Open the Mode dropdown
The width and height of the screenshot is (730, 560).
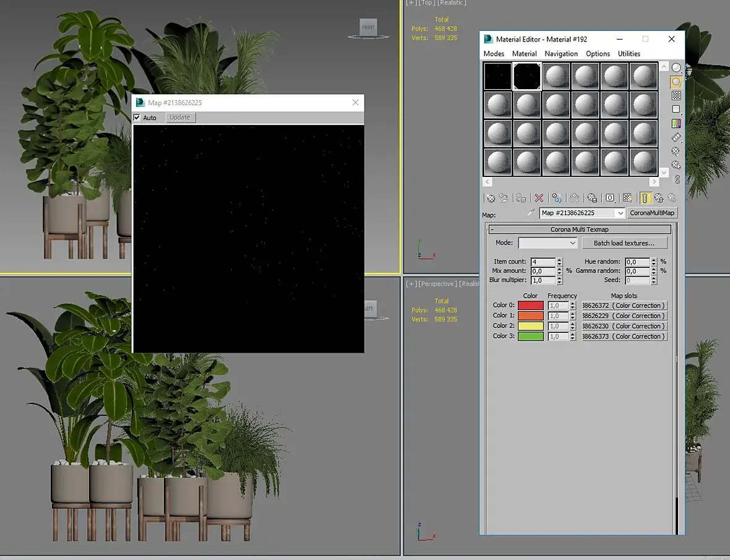548,243
